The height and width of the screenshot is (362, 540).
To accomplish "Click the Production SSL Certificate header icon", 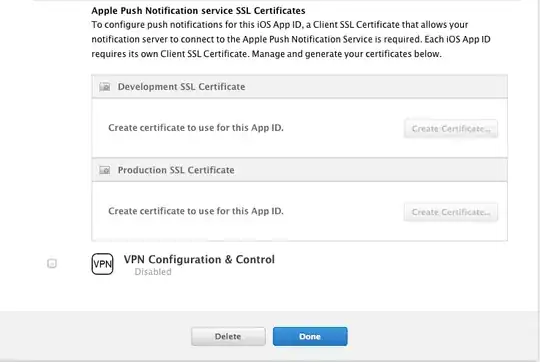I will click(105, 170).
